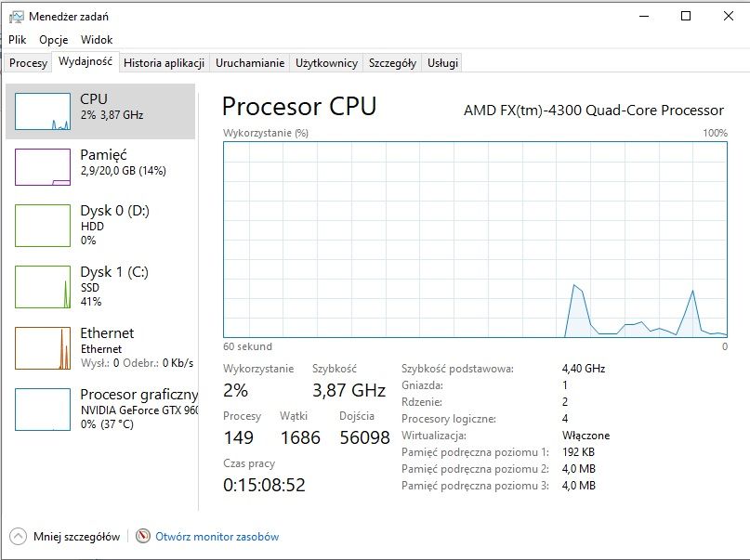Open the Pamięć memory graph thumbnail
750x560 pixels.
point(43,167)
